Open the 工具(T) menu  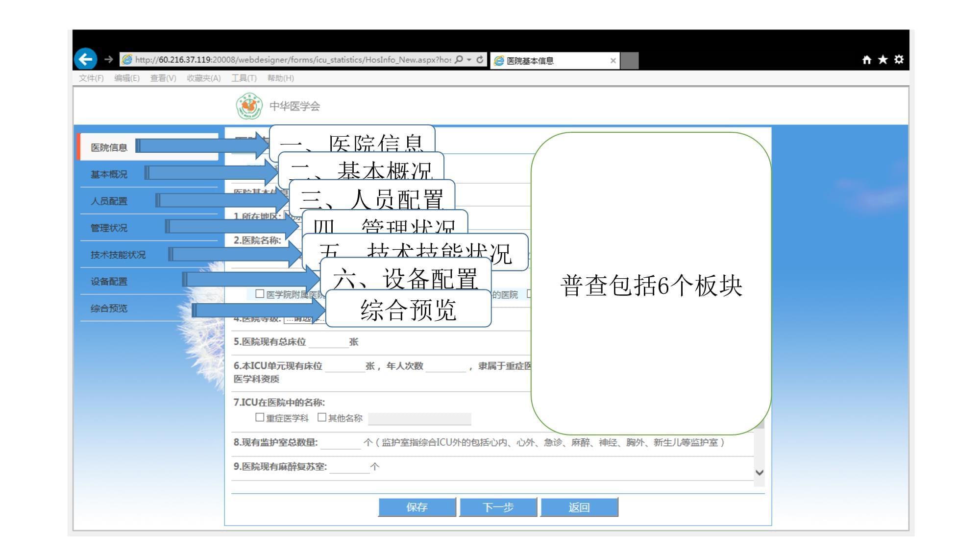pyautogui.click(x=244, y=78)
